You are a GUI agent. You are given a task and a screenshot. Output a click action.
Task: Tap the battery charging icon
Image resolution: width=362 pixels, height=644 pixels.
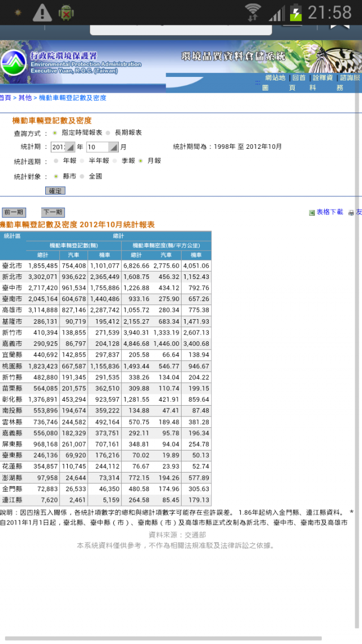click(x=296, y=12)
